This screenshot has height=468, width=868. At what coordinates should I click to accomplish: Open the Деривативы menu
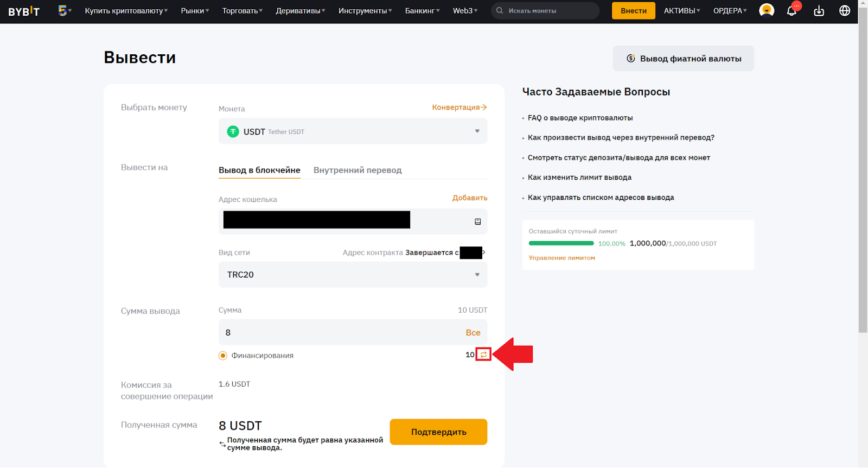point(301,10)
